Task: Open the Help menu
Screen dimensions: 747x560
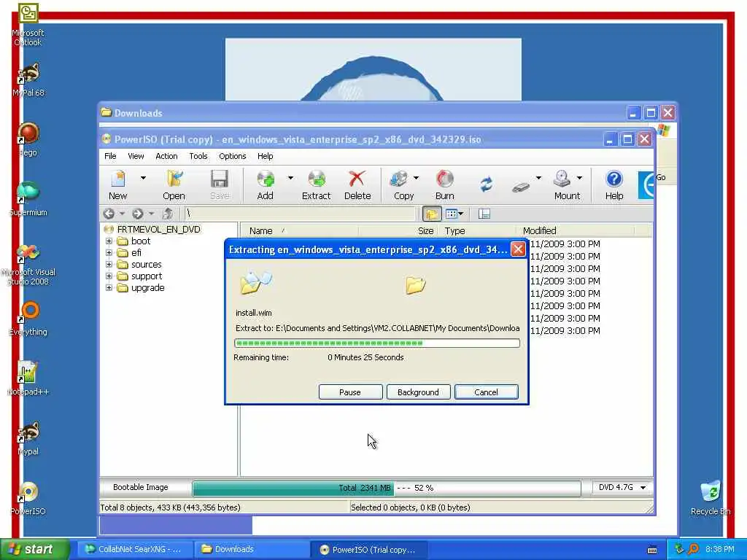Action: (266, 156)
